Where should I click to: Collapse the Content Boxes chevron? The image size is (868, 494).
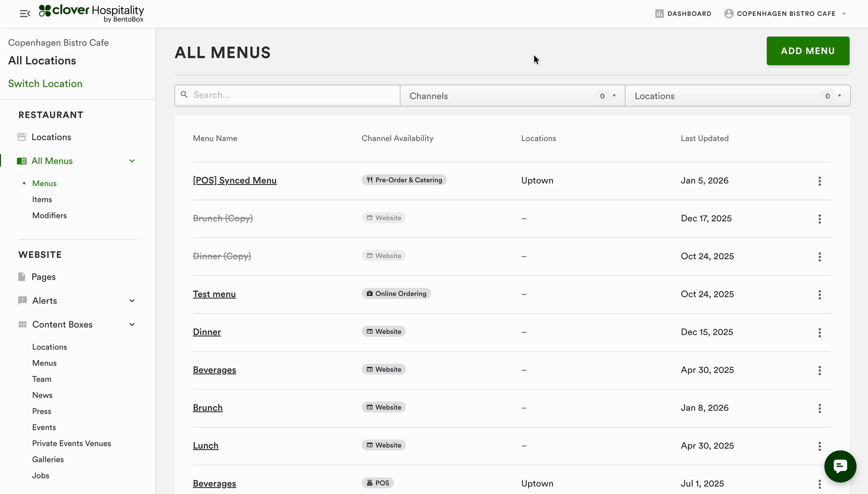132,324
